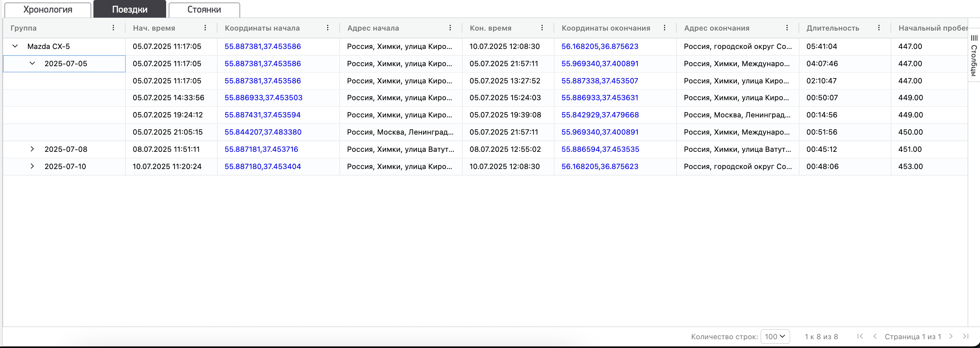Open end coordinates link 55.886594,37.453535
Screen dimensions: 980x348
(x=600, y=149)
